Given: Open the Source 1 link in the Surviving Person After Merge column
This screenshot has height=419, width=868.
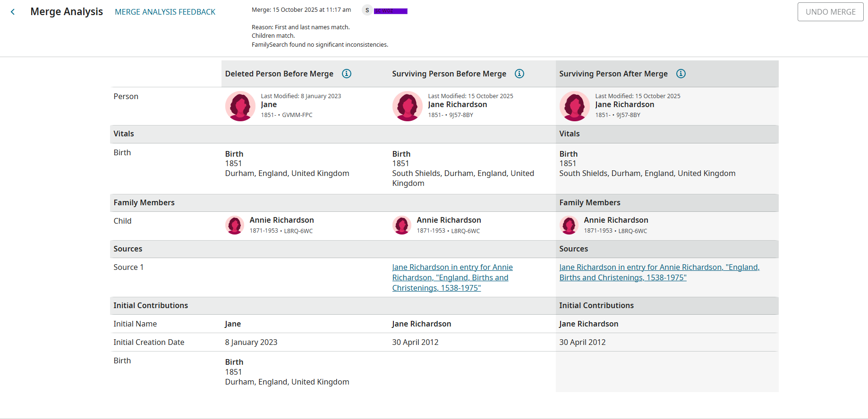Looking at the screenshot, I should (x=660, y=273).
